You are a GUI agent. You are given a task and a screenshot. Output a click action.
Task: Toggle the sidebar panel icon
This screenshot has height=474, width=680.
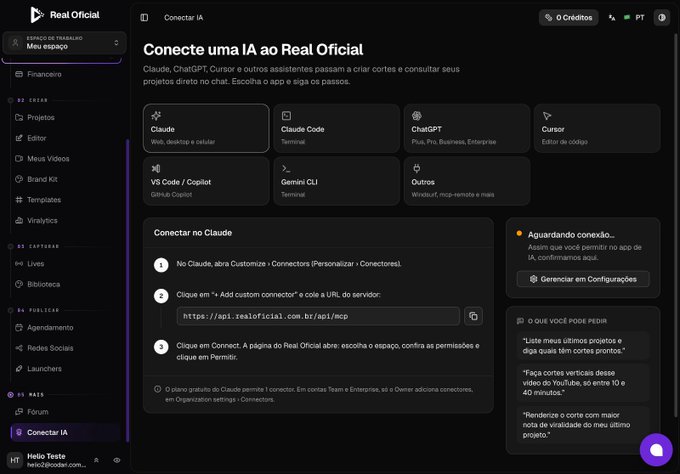tap(144, 17)
